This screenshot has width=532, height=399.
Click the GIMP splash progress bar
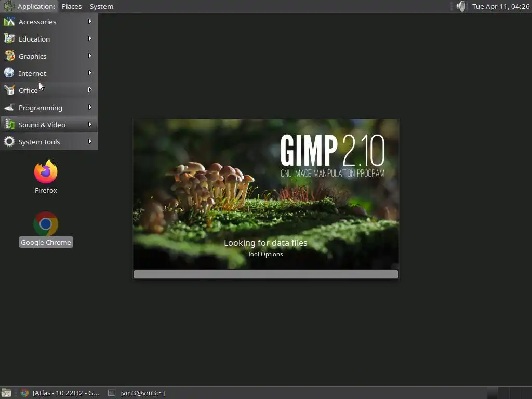pos(266,274)
